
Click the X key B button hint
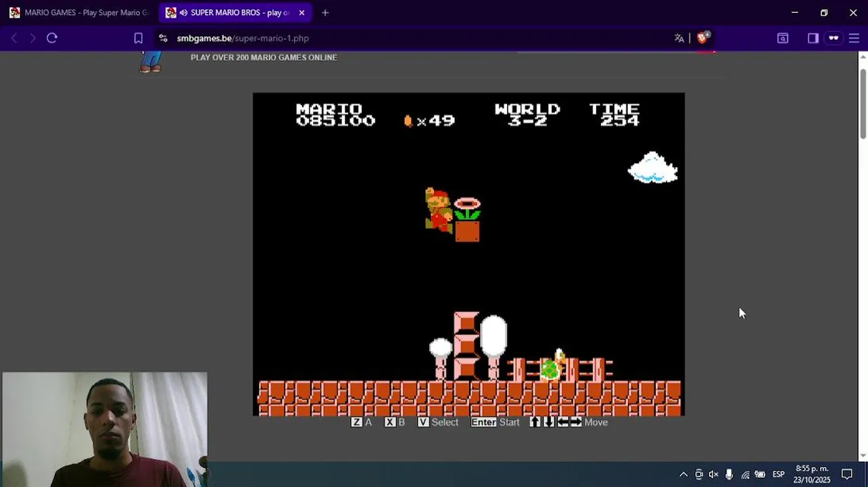(395, 422)
